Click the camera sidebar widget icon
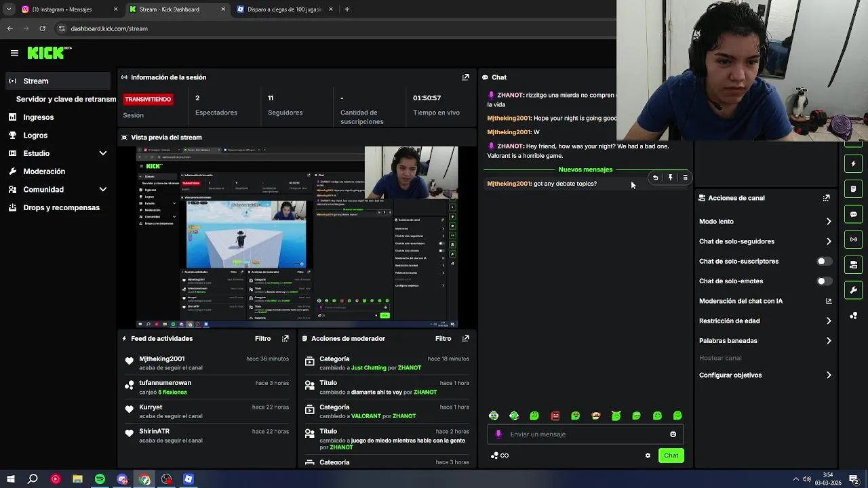 (854, 265)
